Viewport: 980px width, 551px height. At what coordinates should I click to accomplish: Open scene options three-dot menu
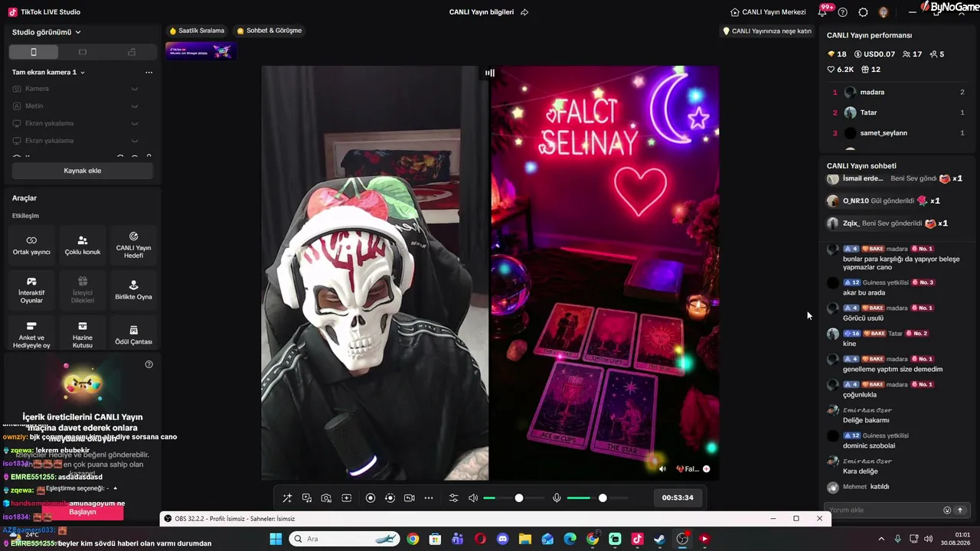149,72
